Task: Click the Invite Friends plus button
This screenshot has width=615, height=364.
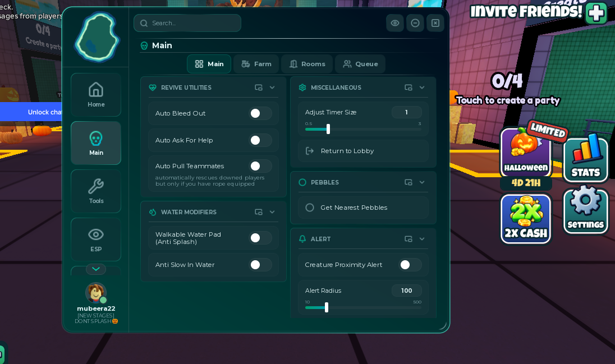Action: pyautogui.click(x=596, y=13)
